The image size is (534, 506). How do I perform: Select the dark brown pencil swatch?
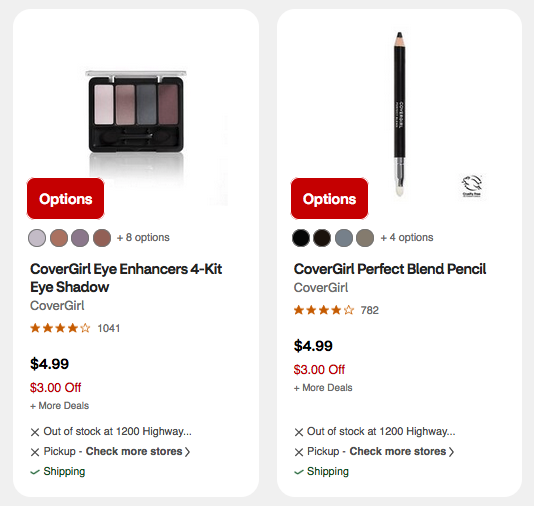tap(322, 237)
